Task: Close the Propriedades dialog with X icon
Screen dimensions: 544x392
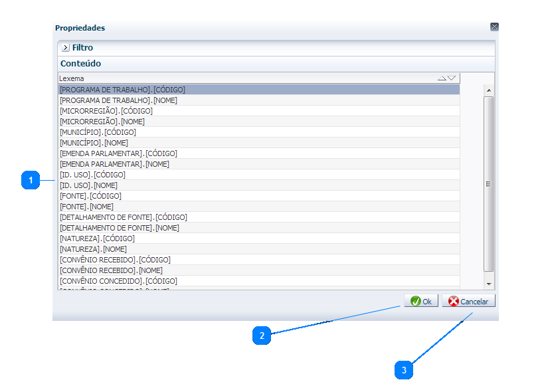Action: tap(494, 27)
